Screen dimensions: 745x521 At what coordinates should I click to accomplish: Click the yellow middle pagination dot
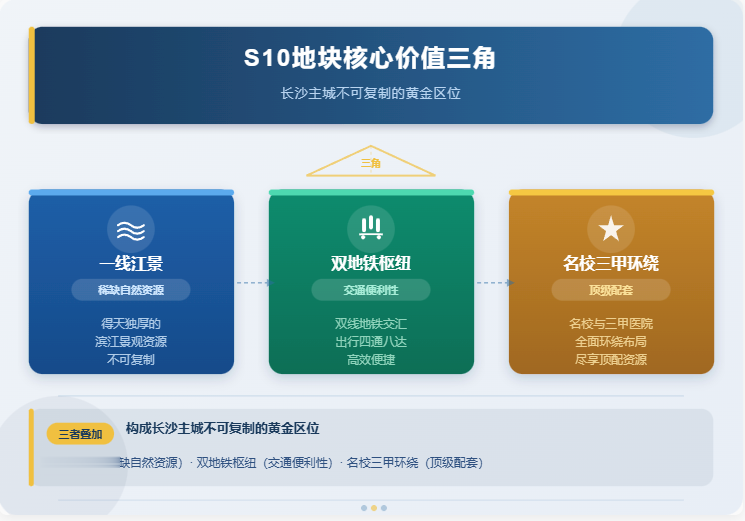tap(374, 508)
